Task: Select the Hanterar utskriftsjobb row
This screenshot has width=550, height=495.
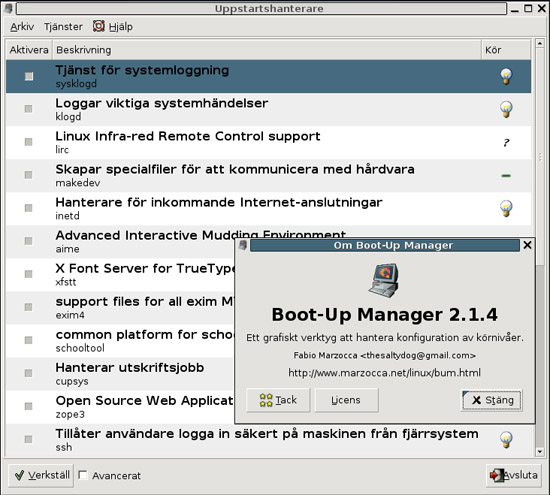Action: point(120,373)
